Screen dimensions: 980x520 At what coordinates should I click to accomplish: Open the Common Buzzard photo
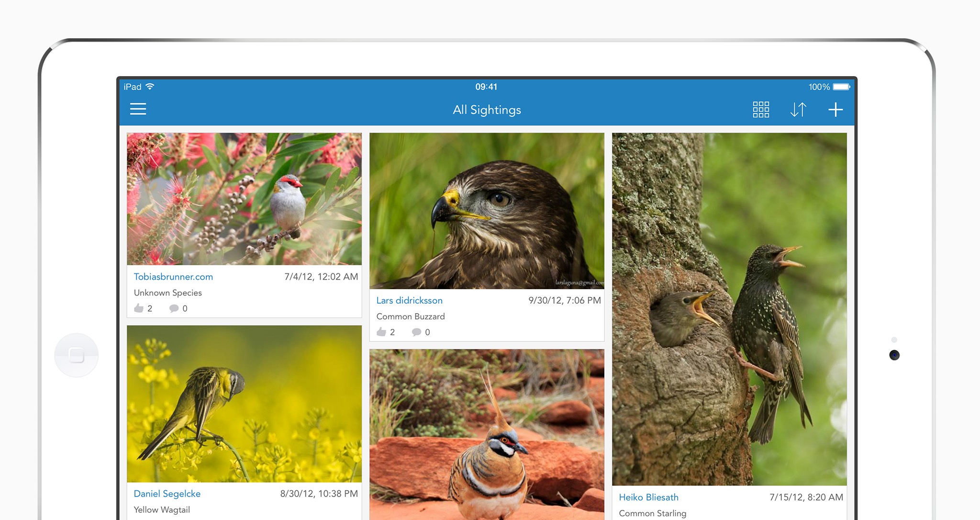click(x=487, y=211)
